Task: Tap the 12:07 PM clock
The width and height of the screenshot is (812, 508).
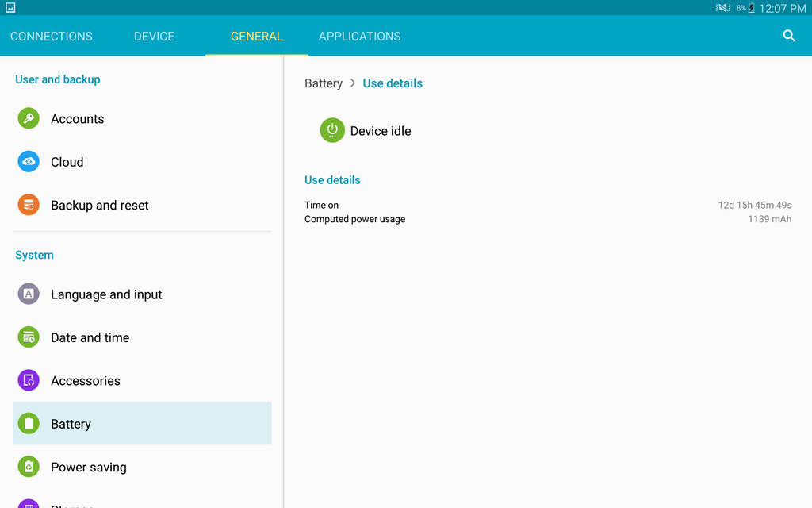Action: [x=783, y=8]
